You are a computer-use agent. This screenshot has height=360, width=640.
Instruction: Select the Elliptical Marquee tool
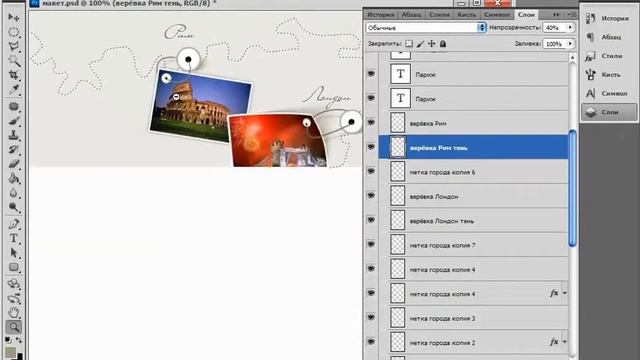tap(14, 32)
